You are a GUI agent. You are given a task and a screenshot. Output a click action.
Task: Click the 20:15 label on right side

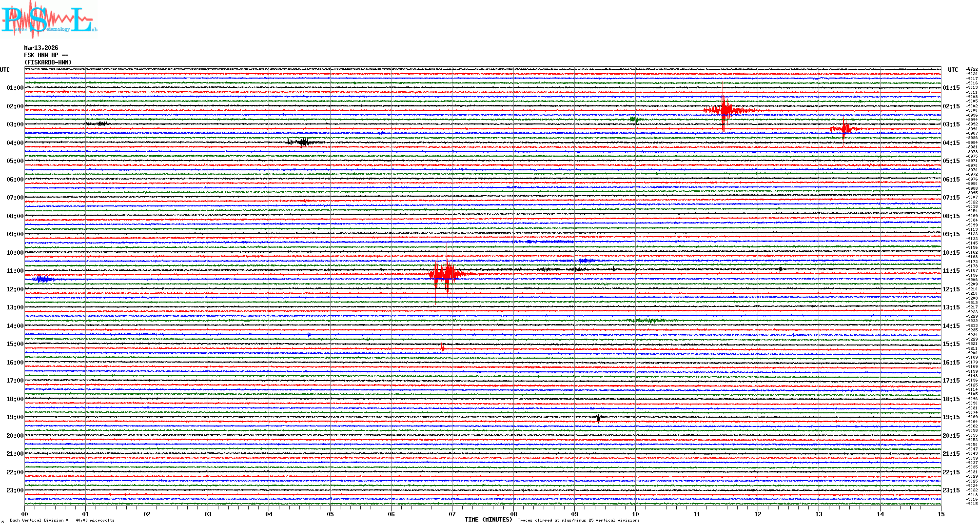[951, 436]
